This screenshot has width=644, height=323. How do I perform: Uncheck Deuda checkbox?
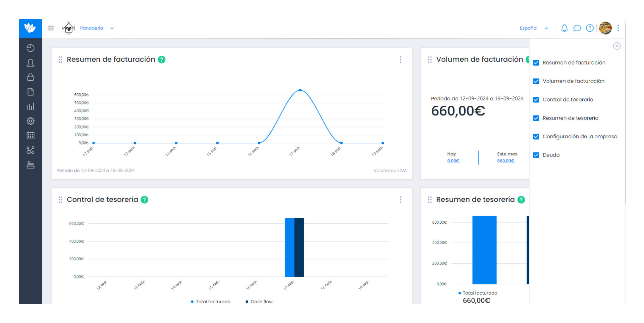(536, 155)
